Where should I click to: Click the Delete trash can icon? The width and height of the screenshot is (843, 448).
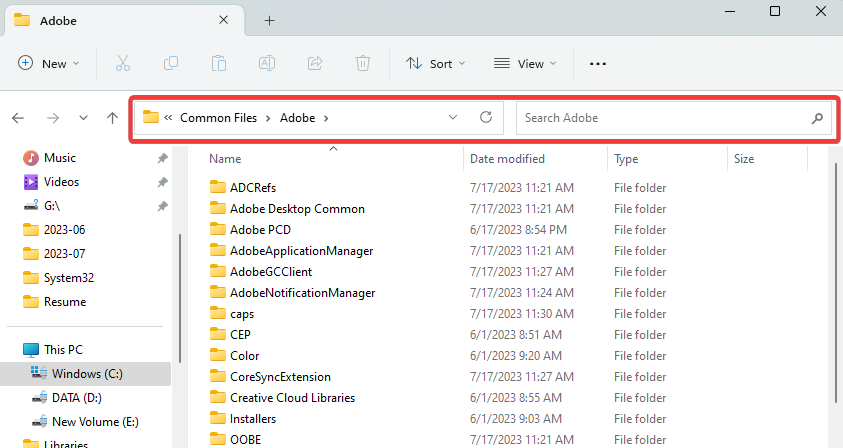(x=363, y=63)
